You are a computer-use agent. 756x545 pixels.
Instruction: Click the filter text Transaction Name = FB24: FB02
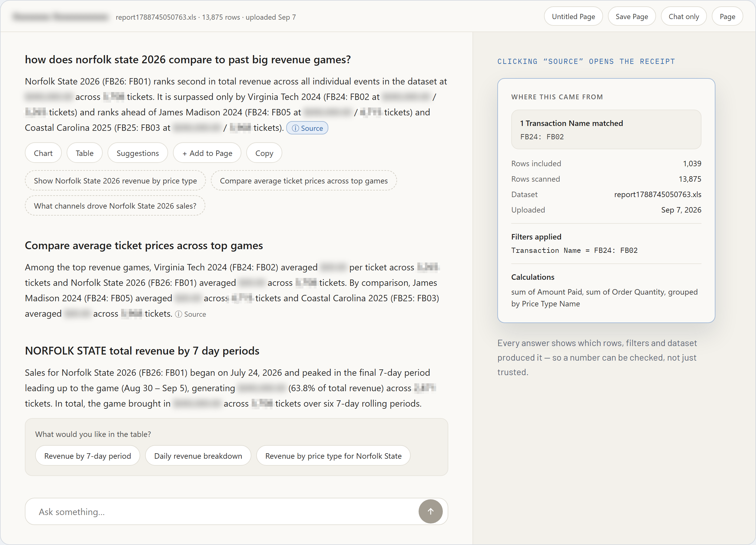click(574, 250)
